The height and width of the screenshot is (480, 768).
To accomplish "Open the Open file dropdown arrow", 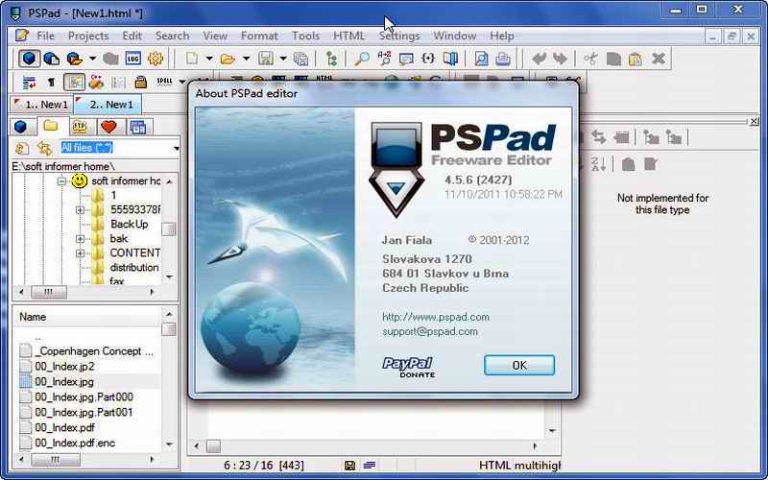I will [246, 59].
